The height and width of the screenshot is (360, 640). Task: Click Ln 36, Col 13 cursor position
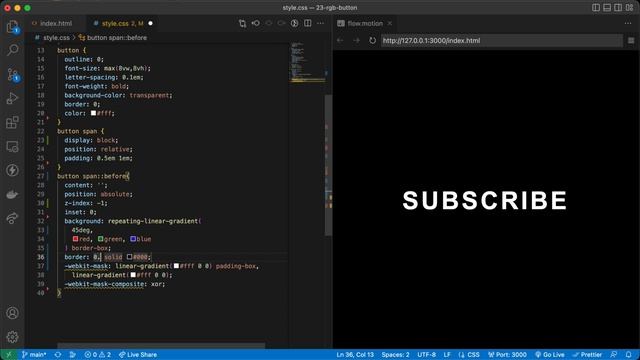point(355,355)
